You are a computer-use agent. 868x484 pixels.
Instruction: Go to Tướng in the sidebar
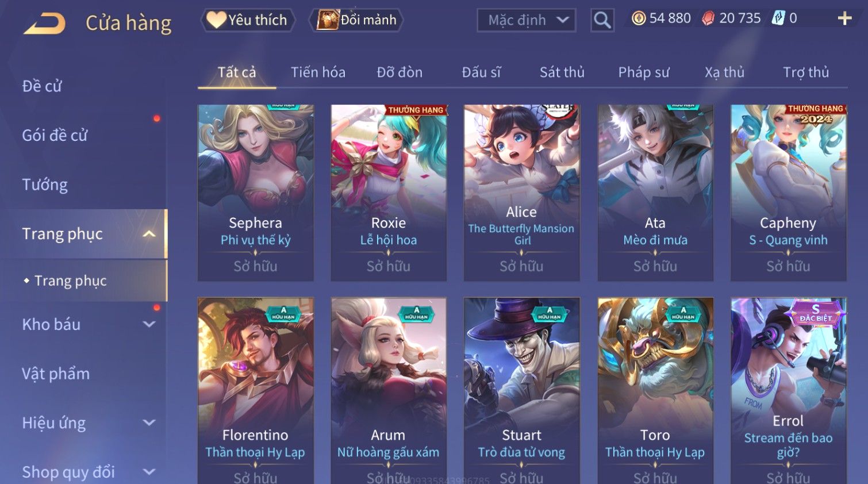click(45, 185)
